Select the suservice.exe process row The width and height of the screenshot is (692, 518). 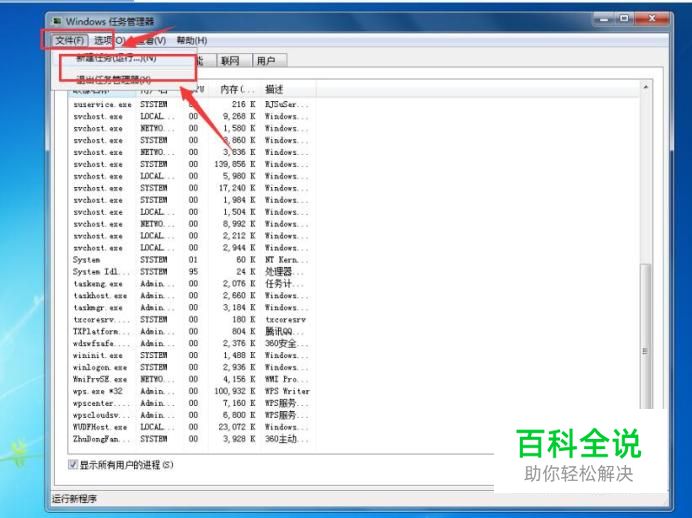tap(191, 105)
